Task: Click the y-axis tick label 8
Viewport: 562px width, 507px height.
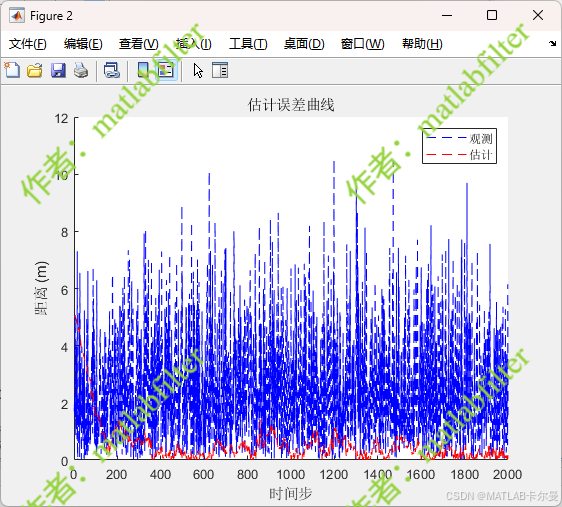Action: click(x=65, y=233)
